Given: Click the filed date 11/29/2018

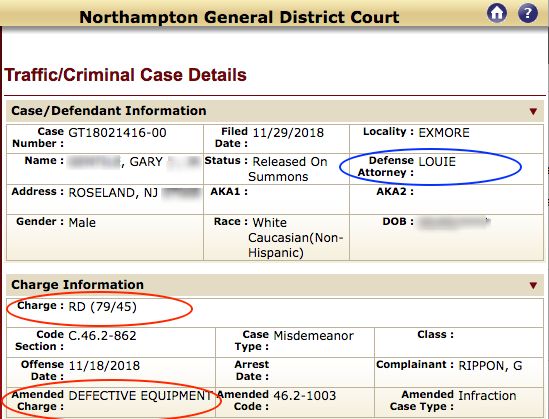Looking at the screenshot, I should coord(288,133).
